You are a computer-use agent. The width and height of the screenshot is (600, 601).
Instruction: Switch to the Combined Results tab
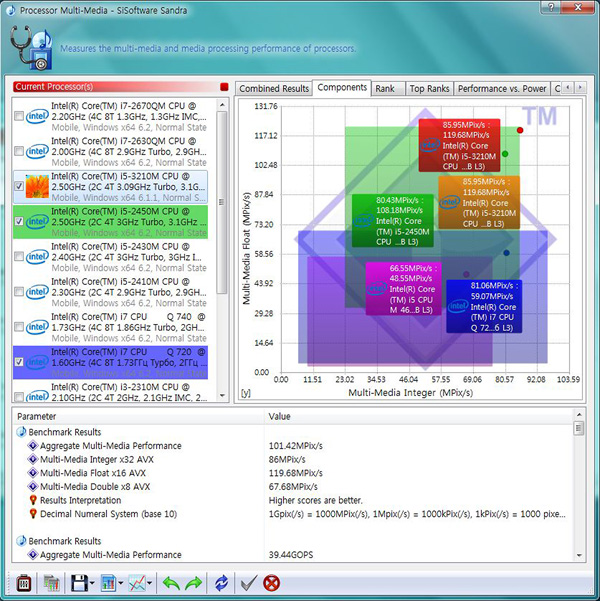point(273,88)
